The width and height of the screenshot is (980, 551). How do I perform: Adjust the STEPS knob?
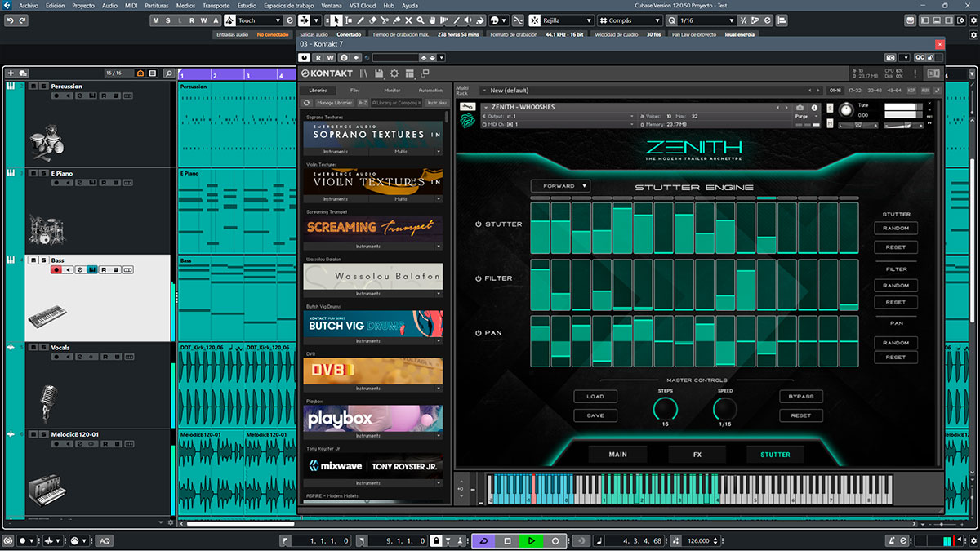pos(666,408)
